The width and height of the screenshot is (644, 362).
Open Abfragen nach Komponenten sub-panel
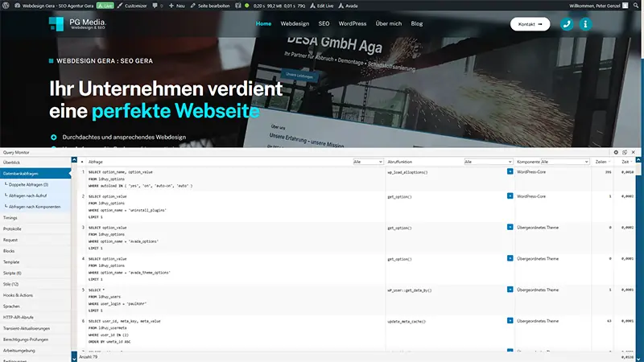point(35,207)
